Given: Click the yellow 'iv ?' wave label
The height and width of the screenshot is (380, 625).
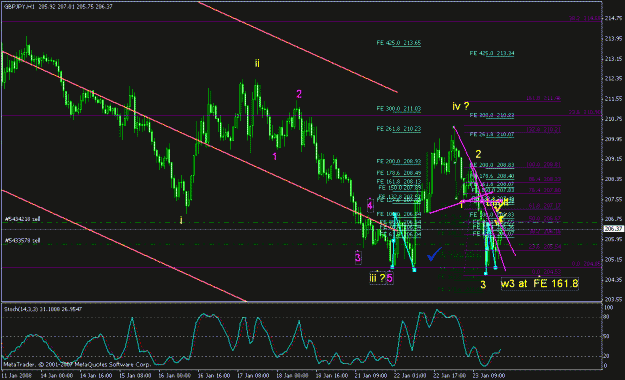Looking at the screenshot, I should click(461, 106).
